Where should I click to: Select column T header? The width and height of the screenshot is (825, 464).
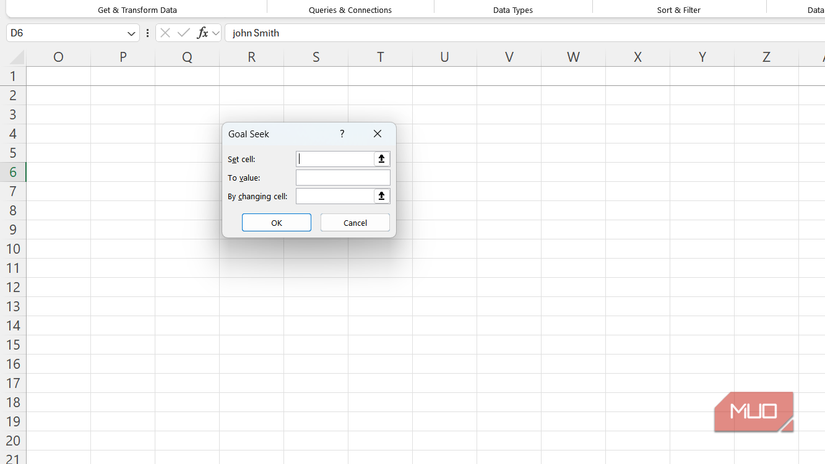380,57
